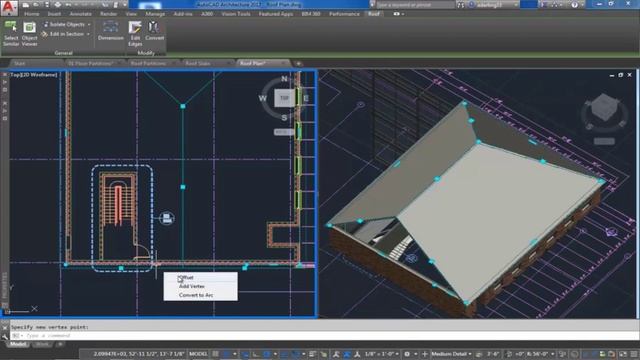Viewport: 640px width, 360px height.
Task: Expand the Edit in Section dropdown
Action: point(88,34)
